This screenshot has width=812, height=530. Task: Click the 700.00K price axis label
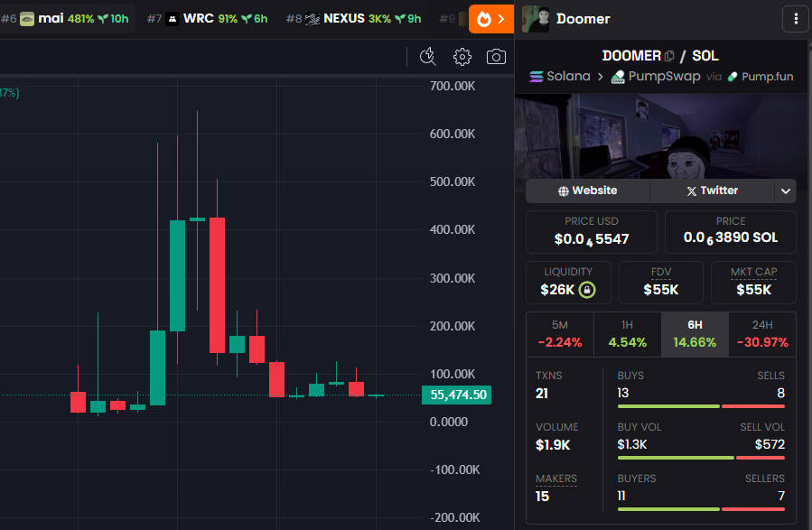pyautogui.click(x=453, y=86)
